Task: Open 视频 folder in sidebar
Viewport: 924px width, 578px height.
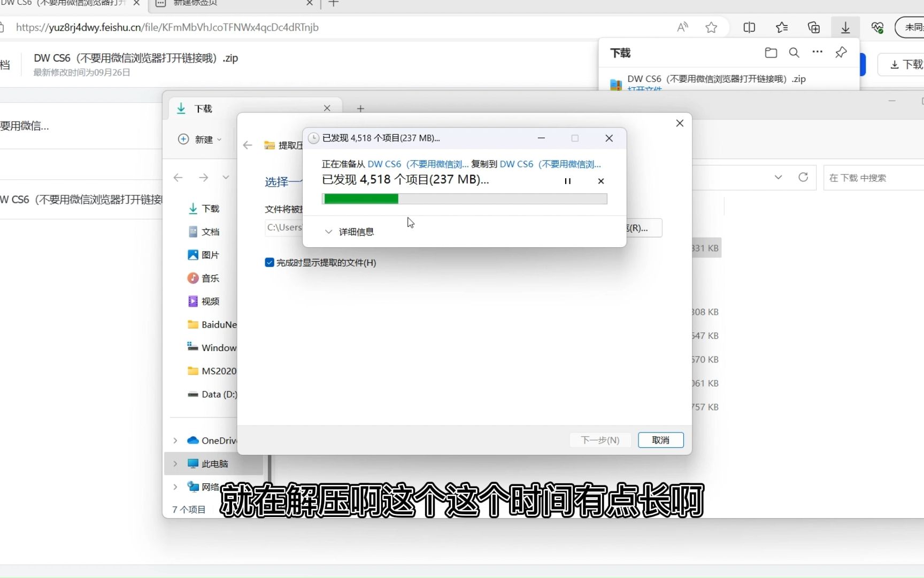Action: 204,301
